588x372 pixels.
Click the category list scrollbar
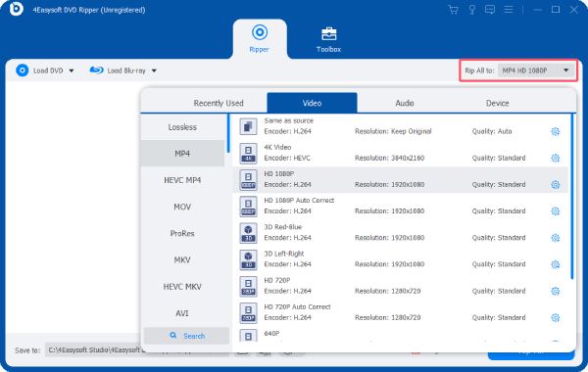[x=228, y=133]
